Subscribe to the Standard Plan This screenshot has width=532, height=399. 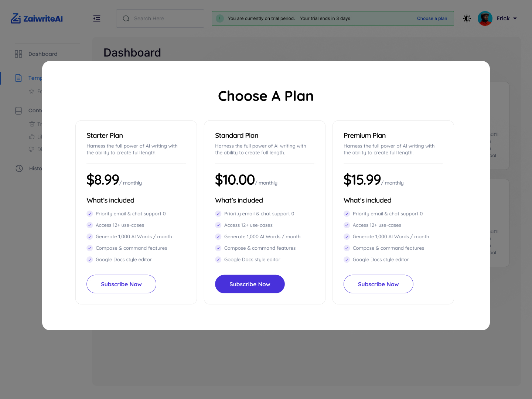(250, 284)
